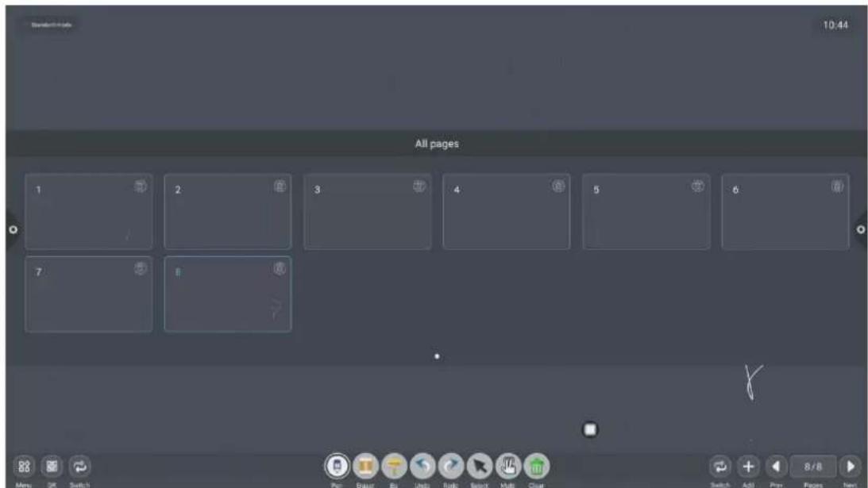Screen dimensions: 868x488
Task: Open page 5 thumbnail
Action: (646, 211)
